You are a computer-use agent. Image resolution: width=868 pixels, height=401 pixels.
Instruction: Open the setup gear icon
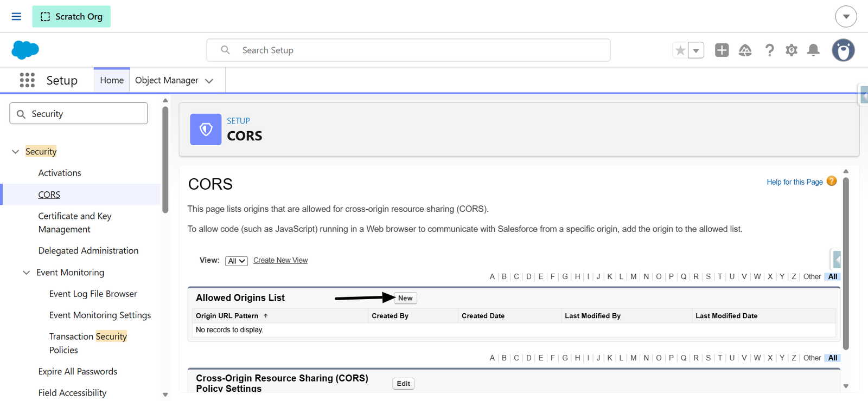[792, 50]
